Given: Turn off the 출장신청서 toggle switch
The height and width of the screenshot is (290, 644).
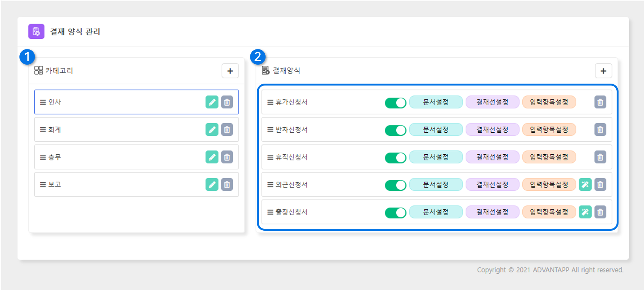Looking at the screenshot, I should coord(395,212).
